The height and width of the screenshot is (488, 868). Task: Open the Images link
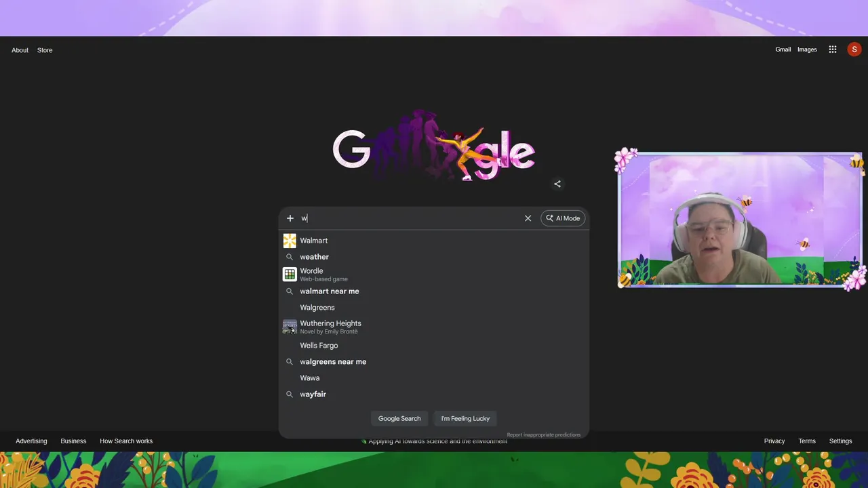pos(807,49)
